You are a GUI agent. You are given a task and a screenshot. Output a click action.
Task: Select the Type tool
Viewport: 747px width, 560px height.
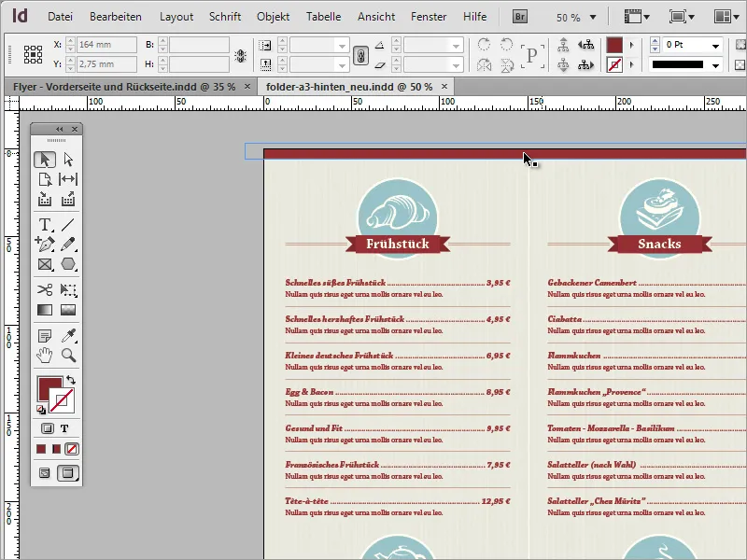pyautogui.click(x=45, y=224)
